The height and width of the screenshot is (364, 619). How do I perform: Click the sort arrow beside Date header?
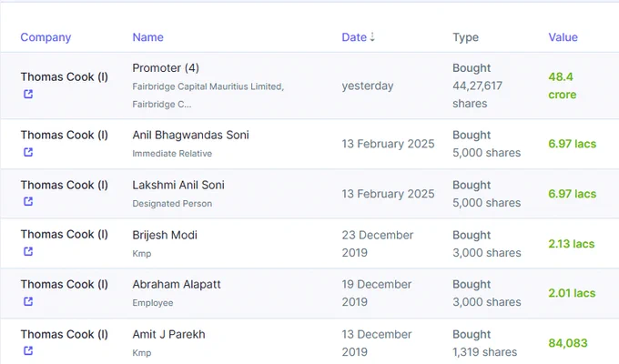tap(372, 37)
